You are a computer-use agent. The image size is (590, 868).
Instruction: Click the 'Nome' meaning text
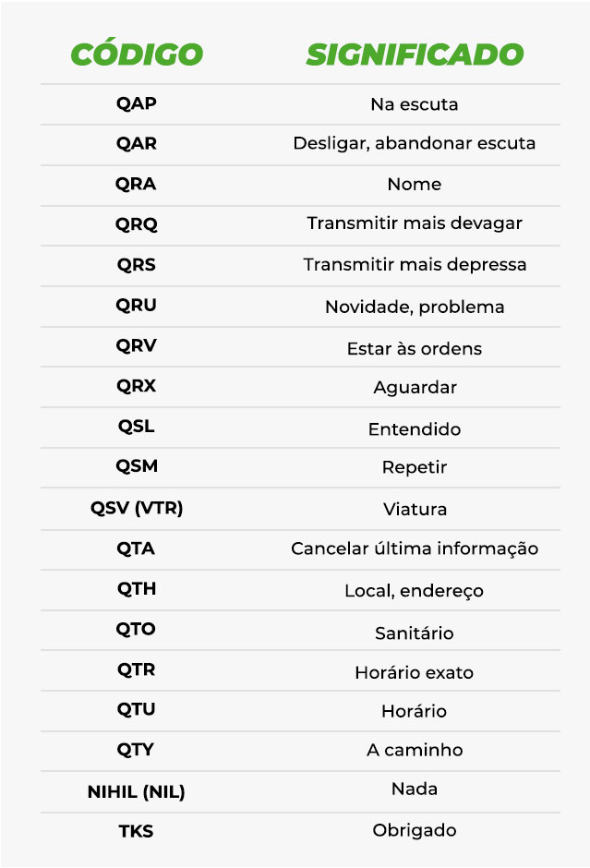pyautogui.click(x=415, y=185)
